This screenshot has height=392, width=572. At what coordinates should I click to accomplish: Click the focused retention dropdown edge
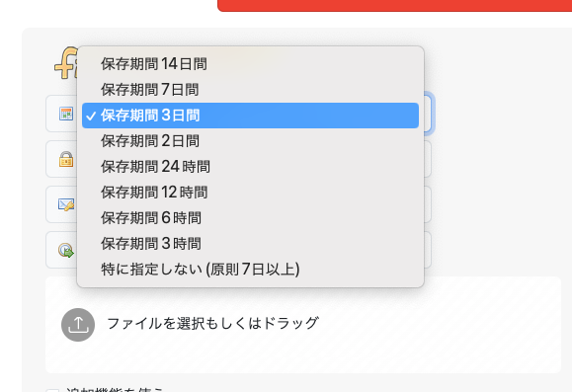(x=429, y=114)
